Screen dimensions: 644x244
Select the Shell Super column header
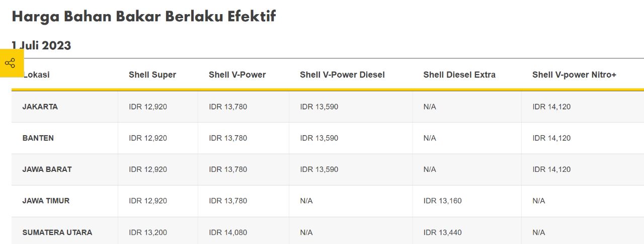(x=152, y=75)
